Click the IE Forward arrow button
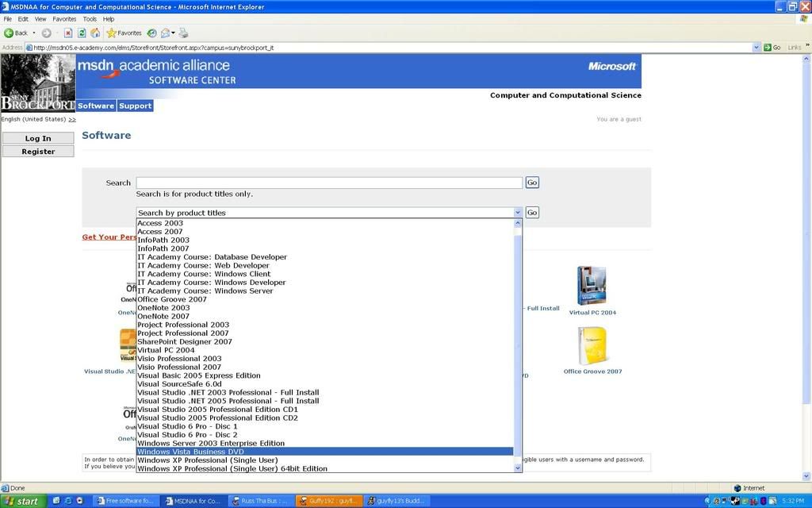This screenshot has width=812, height=508. (x=47, y=33)
